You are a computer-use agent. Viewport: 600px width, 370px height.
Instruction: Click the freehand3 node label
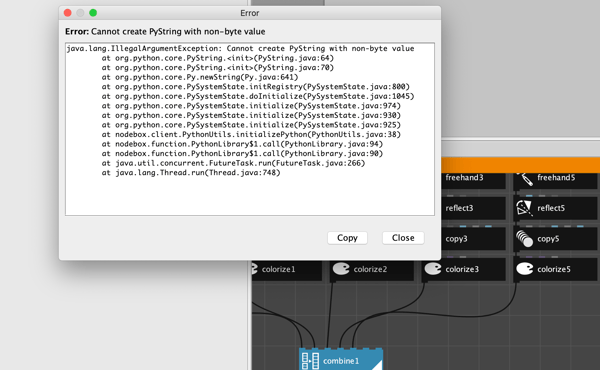coord(464,178)
